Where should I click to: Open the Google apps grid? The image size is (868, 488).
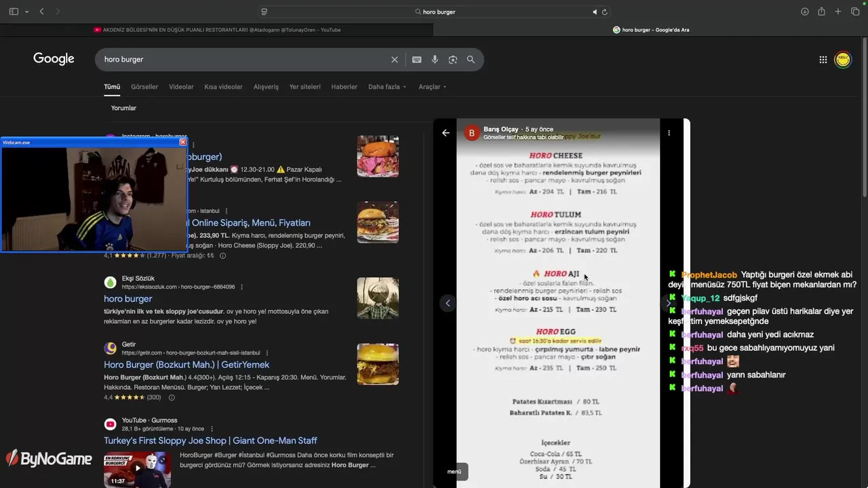[823, 60]
